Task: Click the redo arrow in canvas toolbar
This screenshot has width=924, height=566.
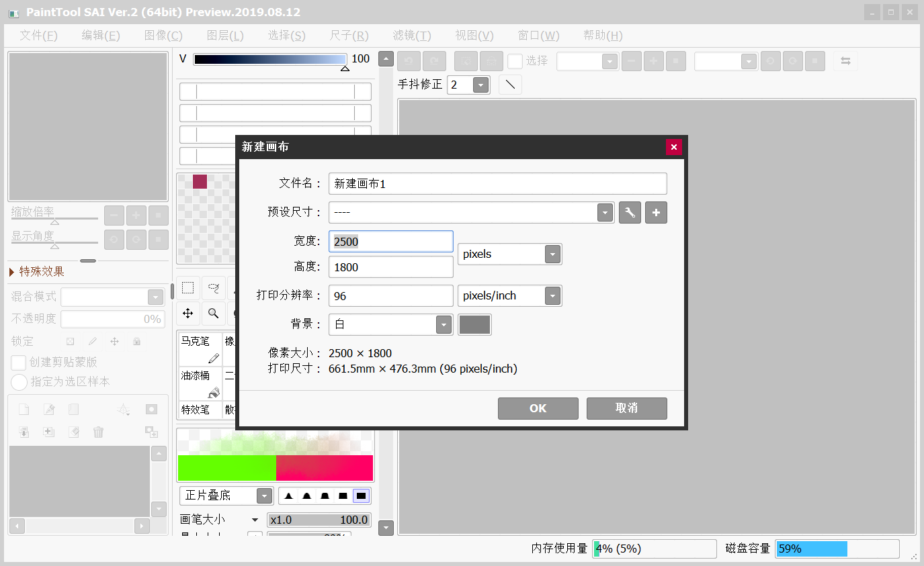Action: point(434,61)
